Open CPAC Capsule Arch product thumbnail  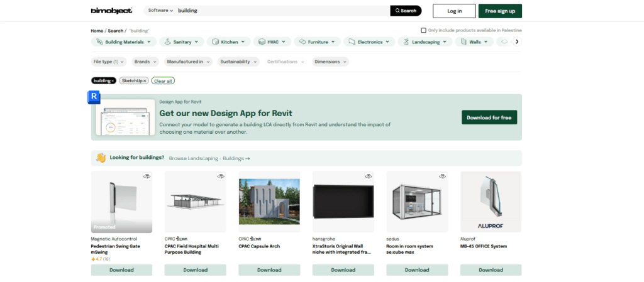(x=269, y=202)
